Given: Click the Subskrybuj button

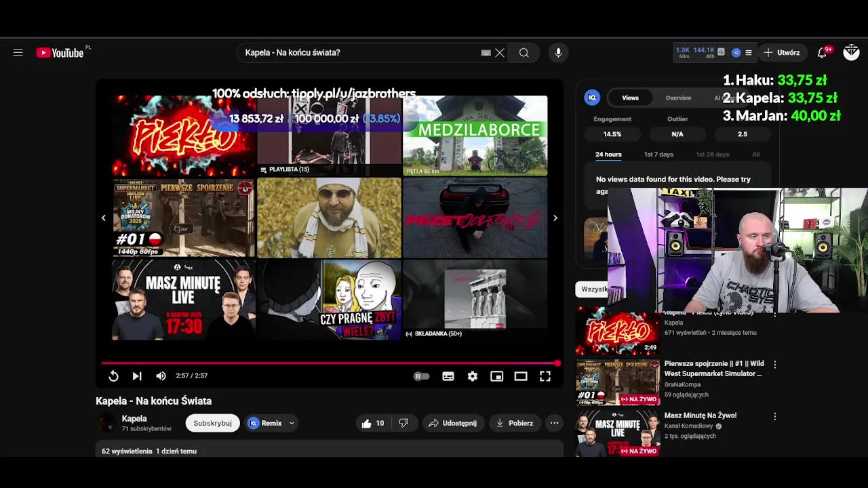Looking at the screenshot, I should (212, 423).
